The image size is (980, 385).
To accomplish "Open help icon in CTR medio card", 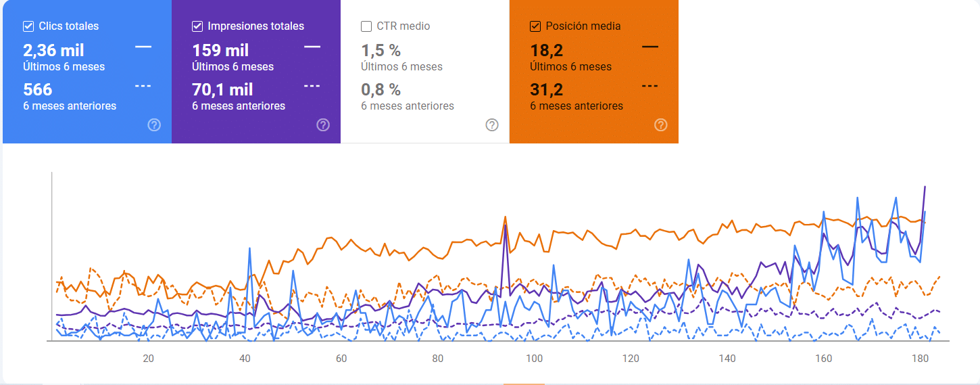I will pyautogui.click(x=492, y=125).
